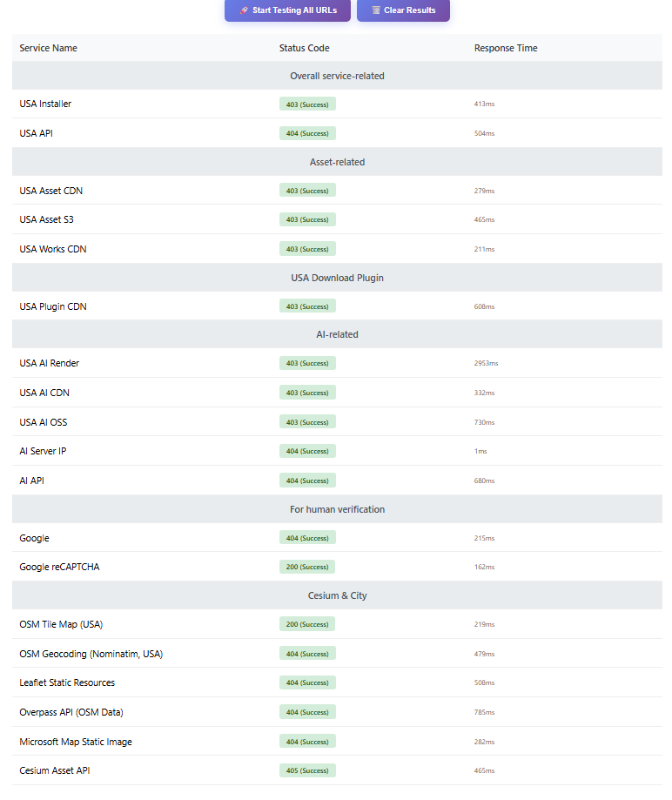Click the trash icon on Clear Results
Viewport: 672px width, 800px height.
point(376,10)
